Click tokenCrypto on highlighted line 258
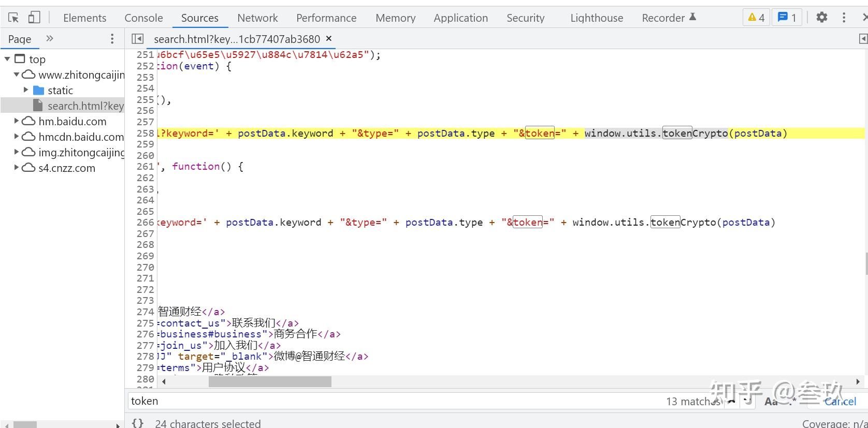The height and width of the screenshot is (428, 868). [695, 133]
